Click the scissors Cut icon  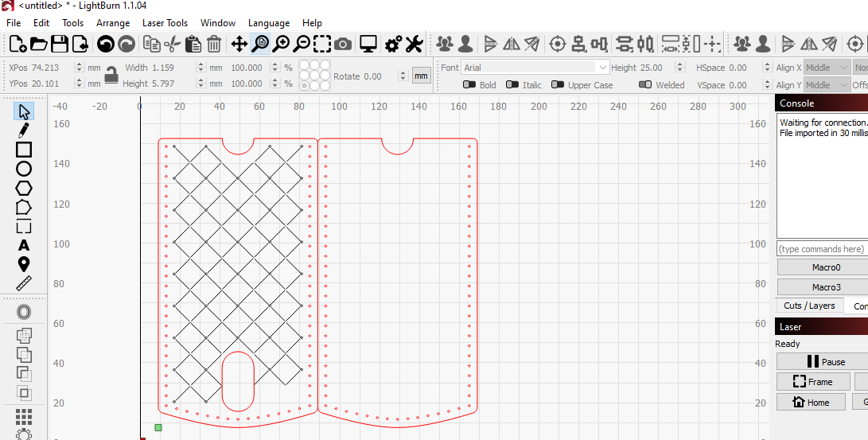click(172, 44)
